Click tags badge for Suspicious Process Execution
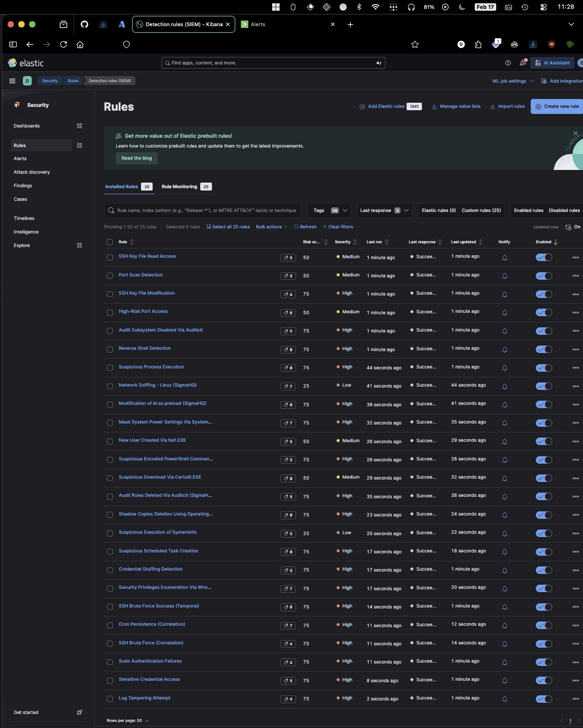The width and height of the screenshot is (583, 728). click(288, 368)
